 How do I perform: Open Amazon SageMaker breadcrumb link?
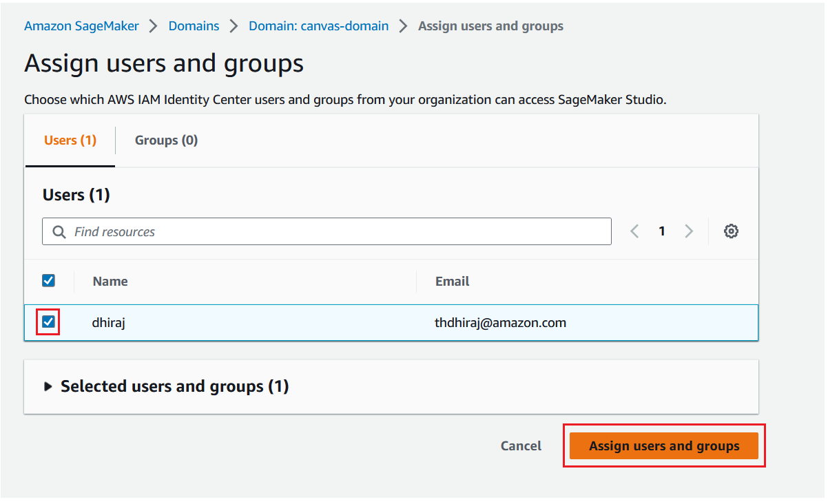click(x=81, y=26)
